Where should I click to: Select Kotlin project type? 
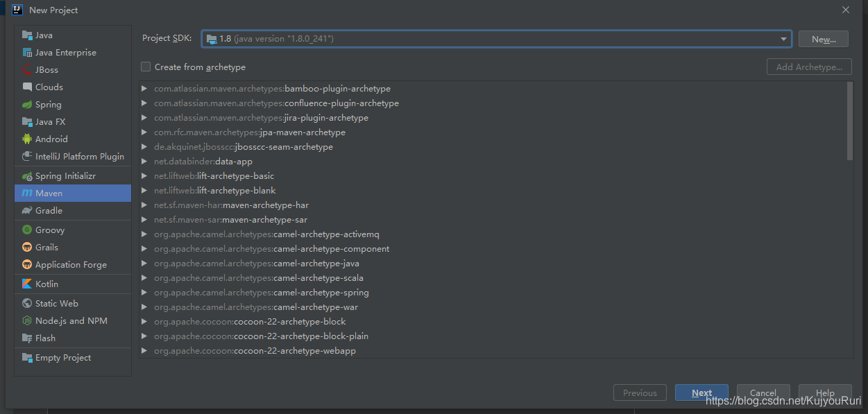(x=73, y=284)
